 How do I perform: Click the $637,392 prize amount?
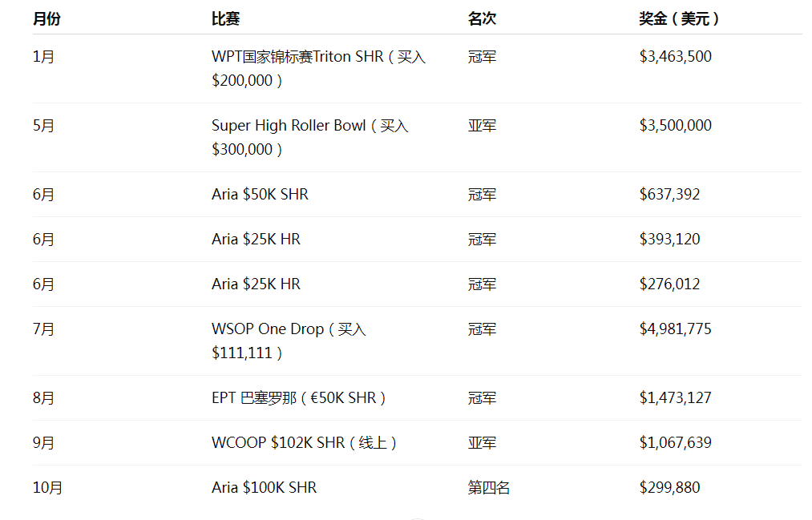[669, 195]
